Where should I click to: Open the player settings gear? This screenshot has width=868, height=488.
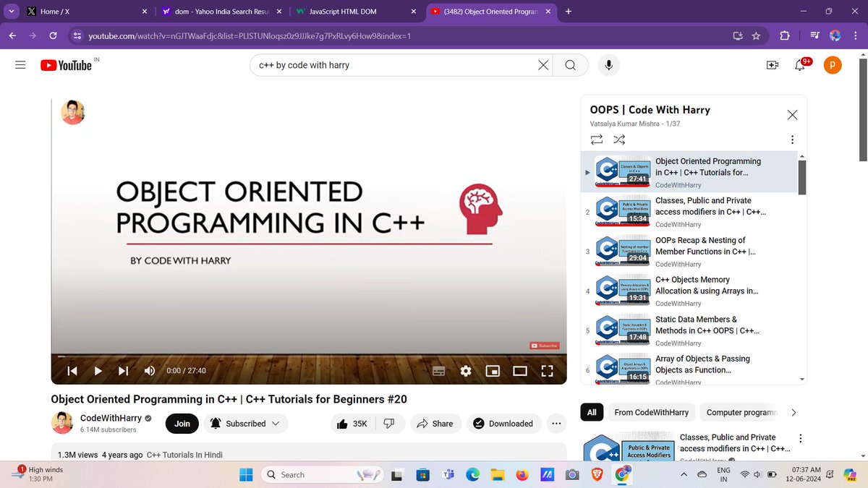pyautogui.click(x=466, y=371)
